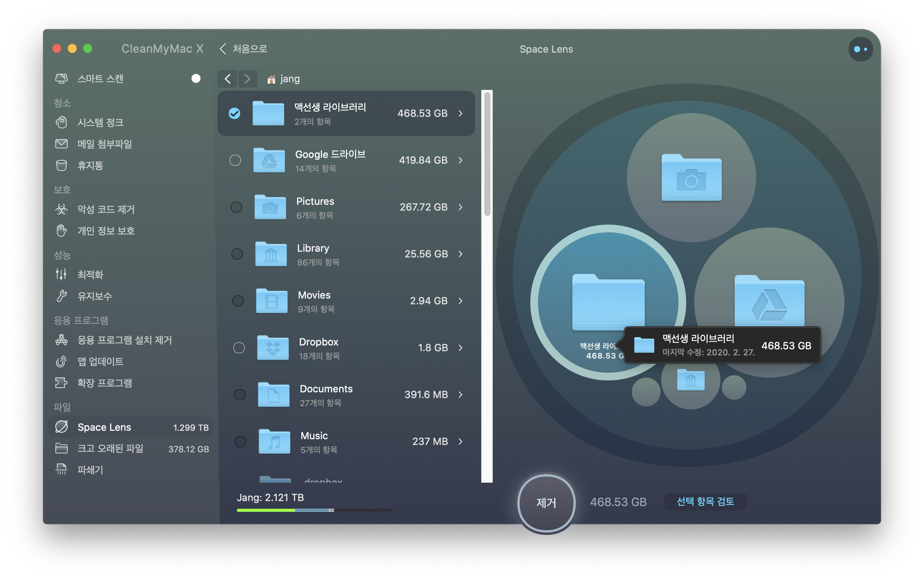Select the 최적화 sliders icon

(61, 274)
